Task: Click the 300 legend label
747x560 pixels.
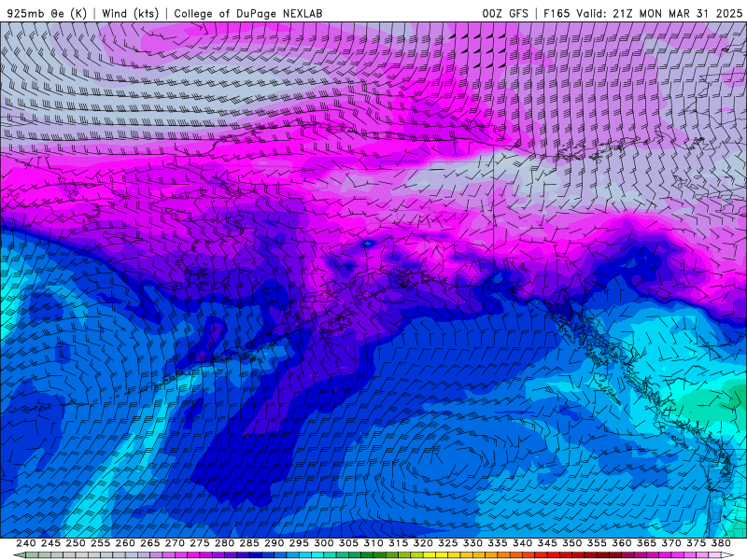Action: [x=323, y=543]
